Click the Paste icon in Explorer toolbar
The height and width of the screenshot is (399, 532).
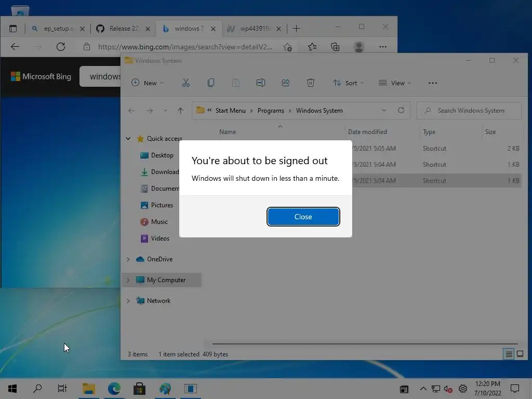point(236,83)
